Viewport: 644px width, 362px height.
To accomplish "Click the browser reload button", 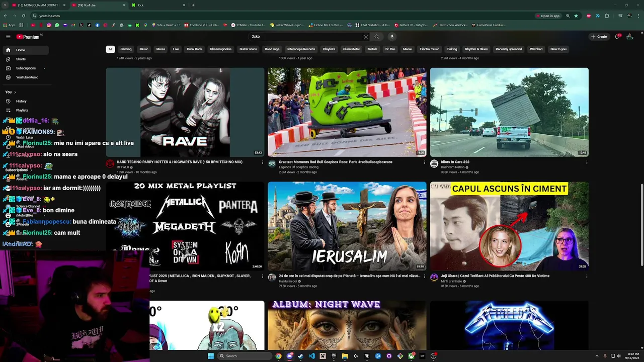I will tap(23, 16).
